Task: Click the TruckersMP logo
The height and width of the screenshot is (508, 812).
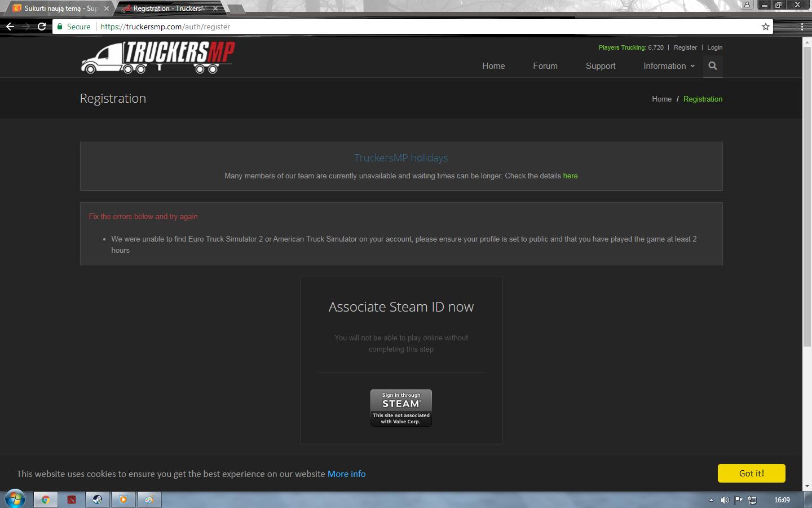Action: coord(158,57)
